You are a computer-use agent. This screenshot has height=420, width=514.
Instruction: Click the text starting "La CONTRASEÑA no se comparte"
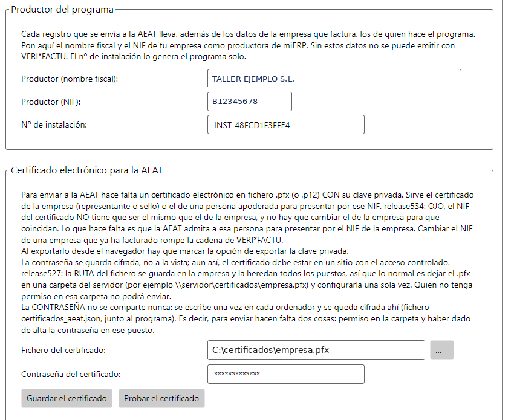[246, 318]
